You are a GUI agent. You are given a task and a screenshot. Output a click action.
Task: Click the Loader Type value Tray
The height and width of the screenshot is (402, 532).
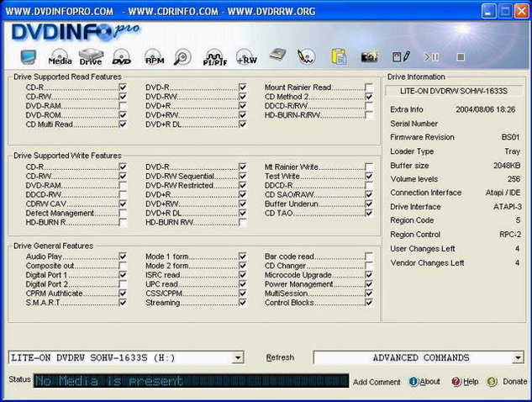click(513, 151)
